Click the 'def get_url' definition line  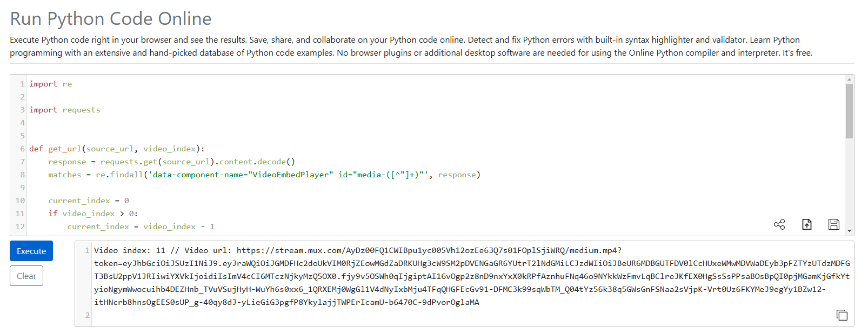point(117,149)
